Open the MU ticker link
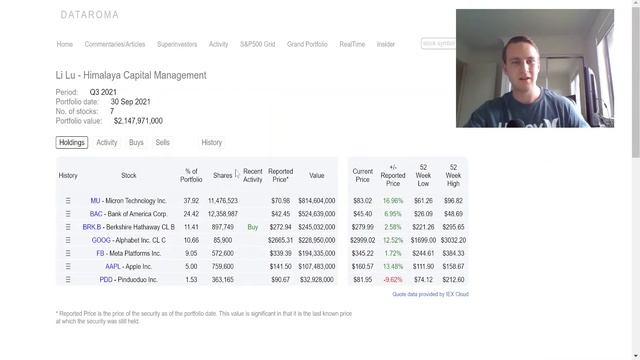 pos(95,201)
